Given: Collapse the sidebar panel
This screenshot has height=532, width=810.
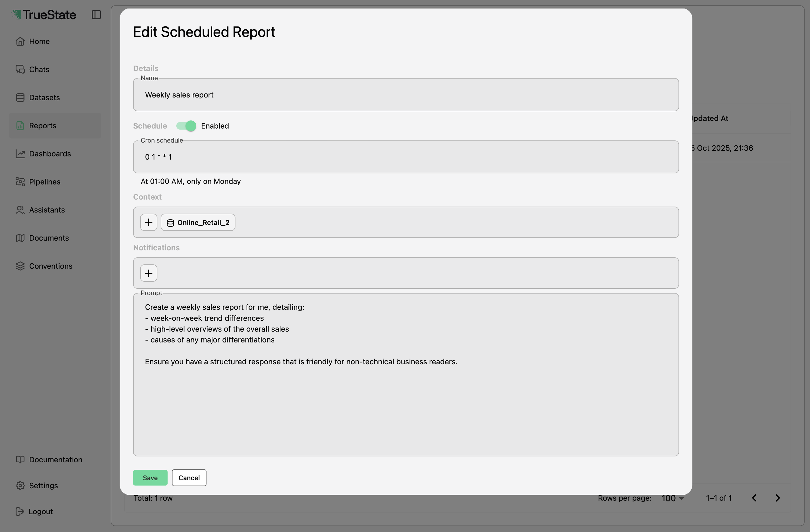Looking at the screenshot, I should 96,15.
